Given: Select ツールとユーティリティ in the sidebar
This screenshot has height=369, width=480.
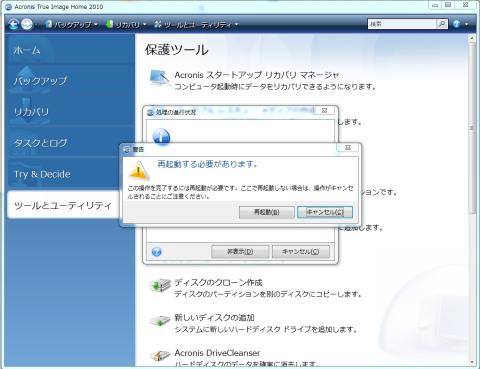Looking at the screenshot, I should [x=63, y=205].
